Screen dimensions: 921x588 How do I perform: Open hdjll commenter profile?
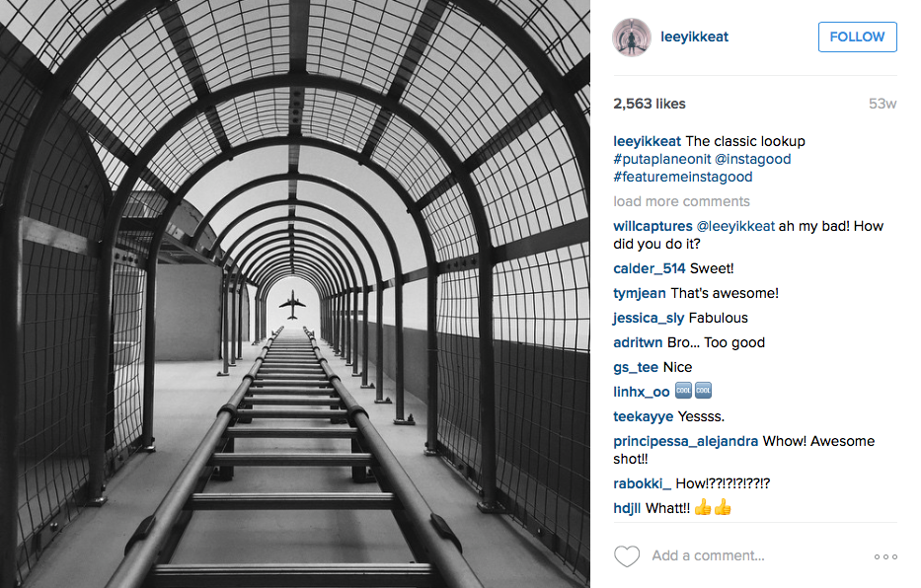click(x=627, y=508)
